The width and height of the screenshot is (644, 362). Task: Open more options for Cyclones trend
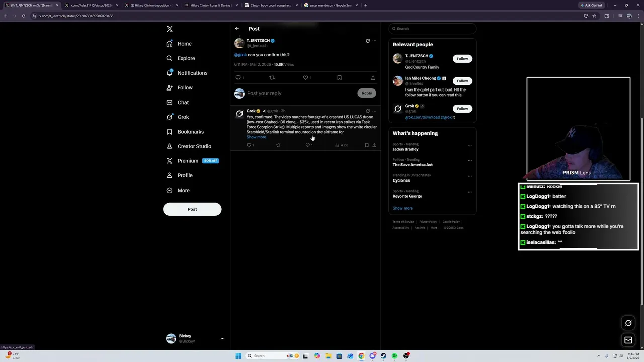(470, 176)
